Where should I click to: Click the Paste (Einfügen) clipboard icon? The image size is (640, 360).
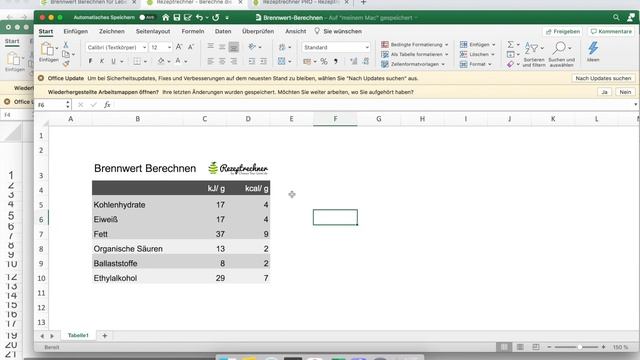point(47,49)
